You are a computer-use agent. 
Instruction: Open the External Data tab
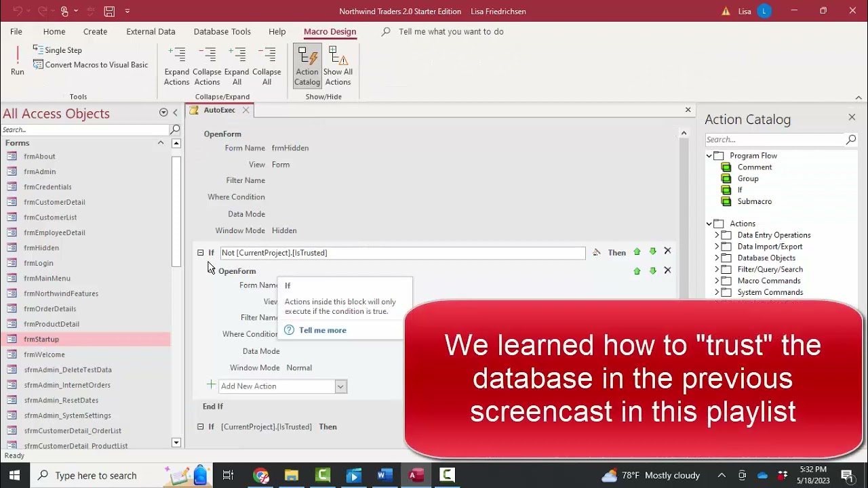click(x=151, y=32)
